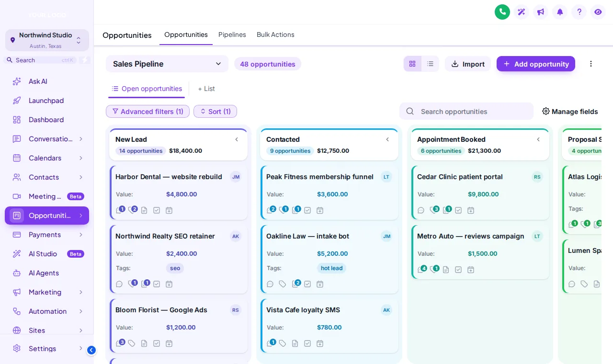This screenshot has width=613, height=364.
Task: Click task checkmark icon on Cedar Clinic card
Action: (458, 210)
